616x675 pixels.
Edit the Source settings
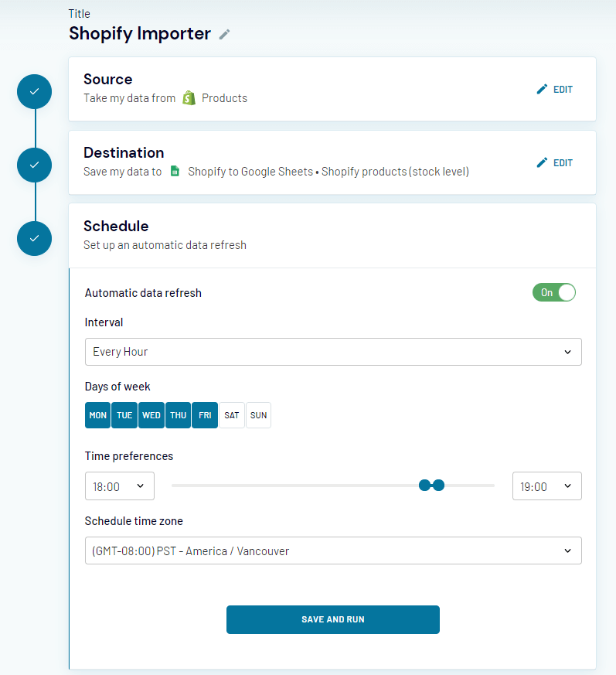(x=555, y=89)
